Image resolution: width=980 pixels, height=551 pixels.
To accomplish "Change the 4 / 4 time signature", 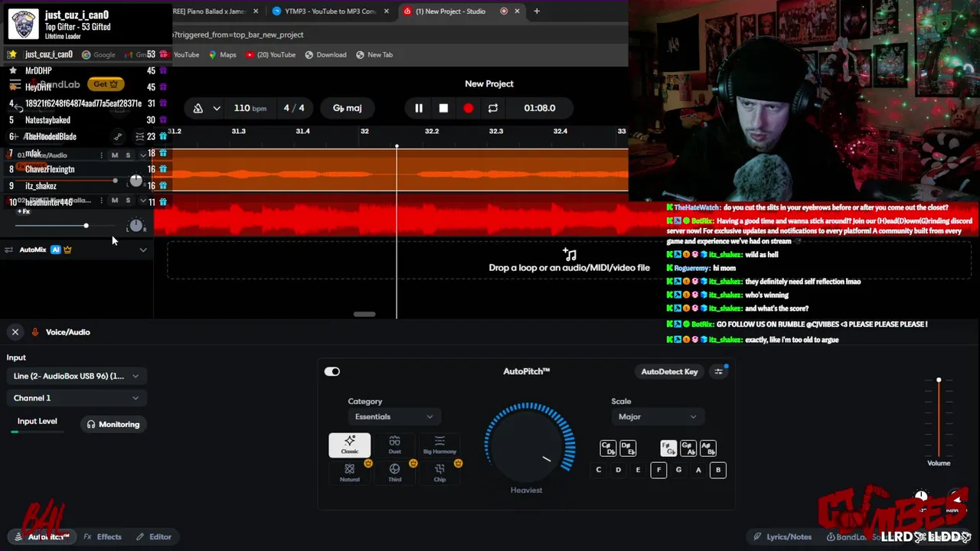I will pos(294,108).
